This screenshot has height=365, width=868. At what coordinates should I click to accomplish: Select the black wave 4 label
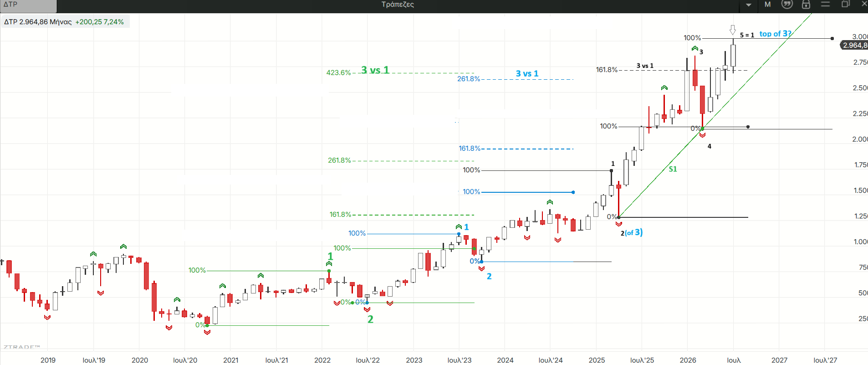tap(709, 146)
